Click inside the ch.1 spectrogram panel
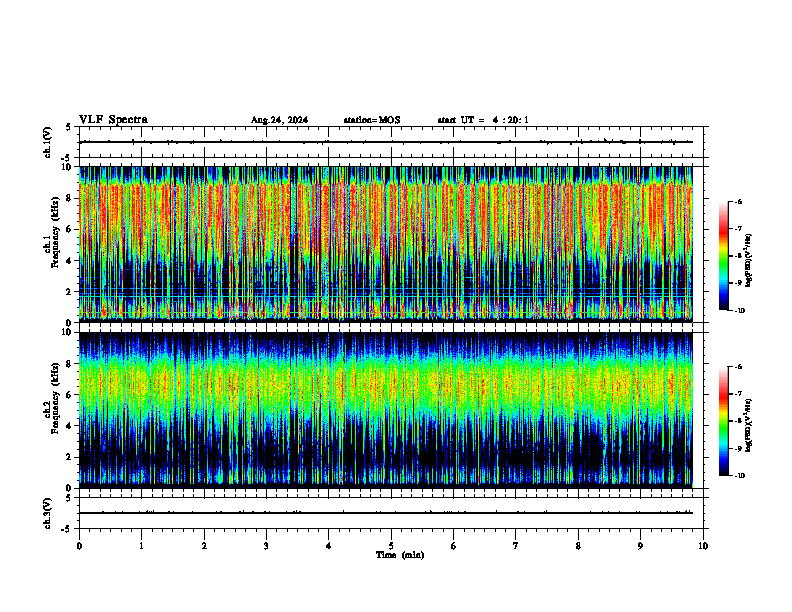This screenshot has width=792, height=612. (x=386, y=244)
